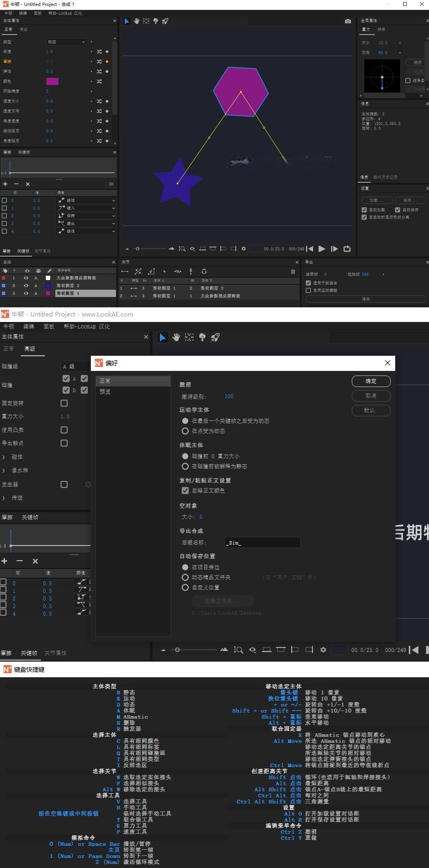Check the 固定旋转 checkbox

coord(64,403)
